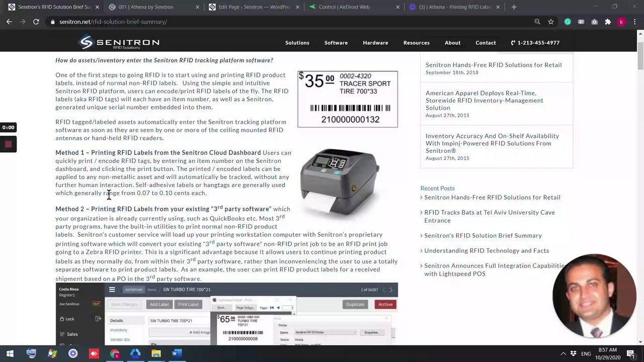Click the red stop recording button
Image resolution: width=644 pixels, height=362 pixels.
(x=8, y=144)
